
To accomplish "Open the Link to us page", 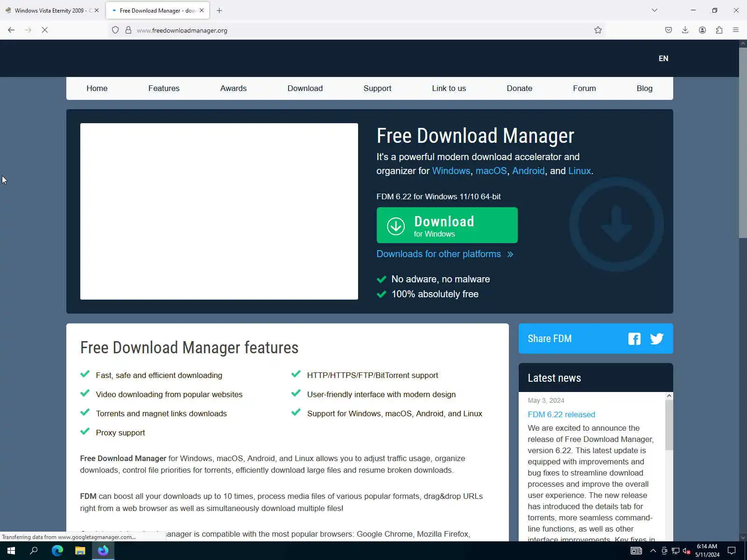I will click(449, 88).
